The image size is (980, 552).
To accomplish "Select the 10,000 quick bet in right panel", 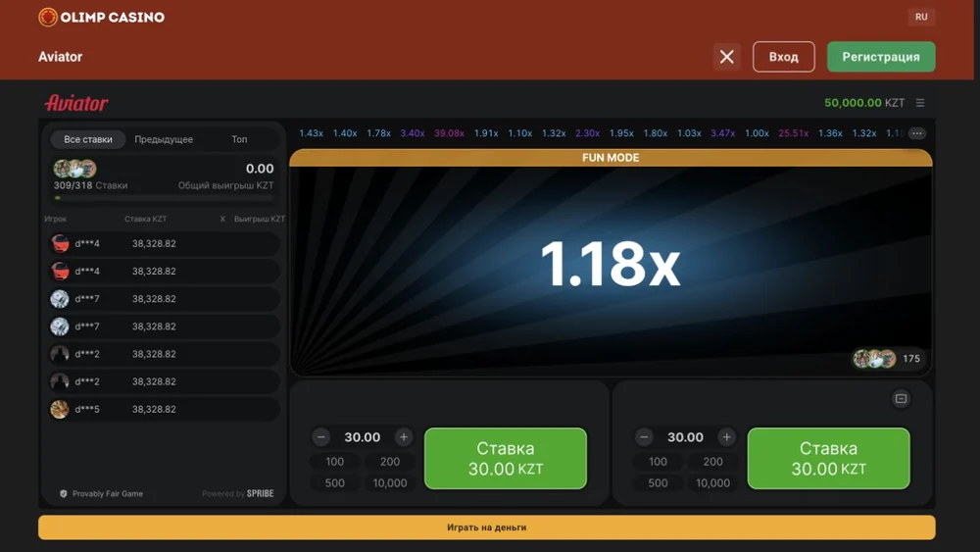I will click(713, 483).
